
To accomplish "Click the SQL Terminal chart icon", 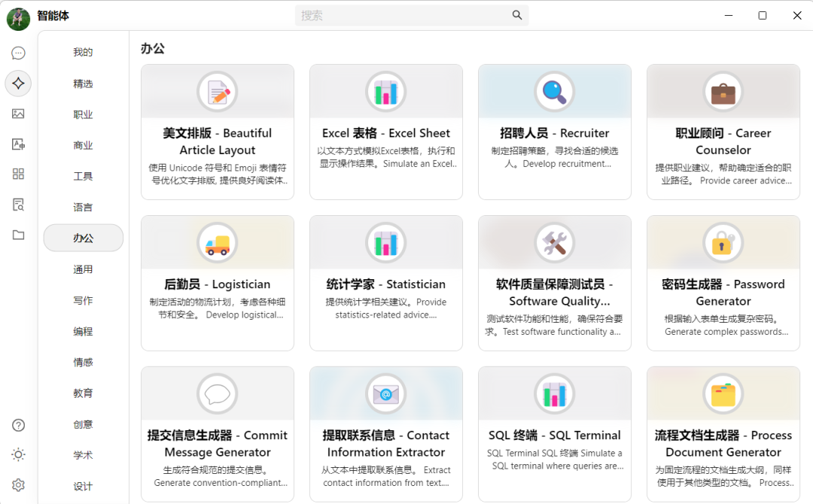I will pos(554,394).
